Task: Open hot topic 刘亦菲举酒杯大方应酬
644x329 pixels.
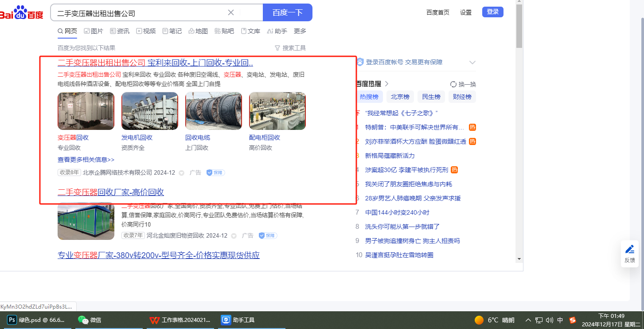Action: tap(416, 141)
